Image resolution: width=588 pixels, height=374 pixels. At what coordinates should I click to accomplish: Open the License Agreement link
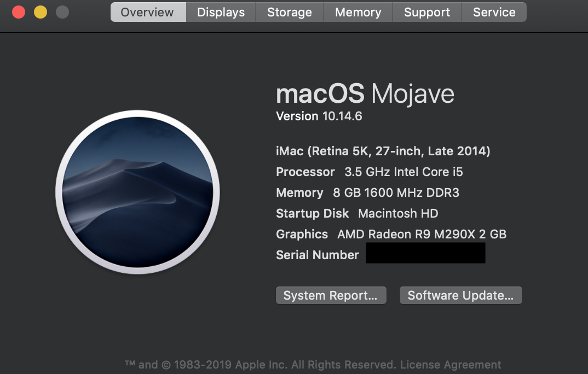[451, 365]
